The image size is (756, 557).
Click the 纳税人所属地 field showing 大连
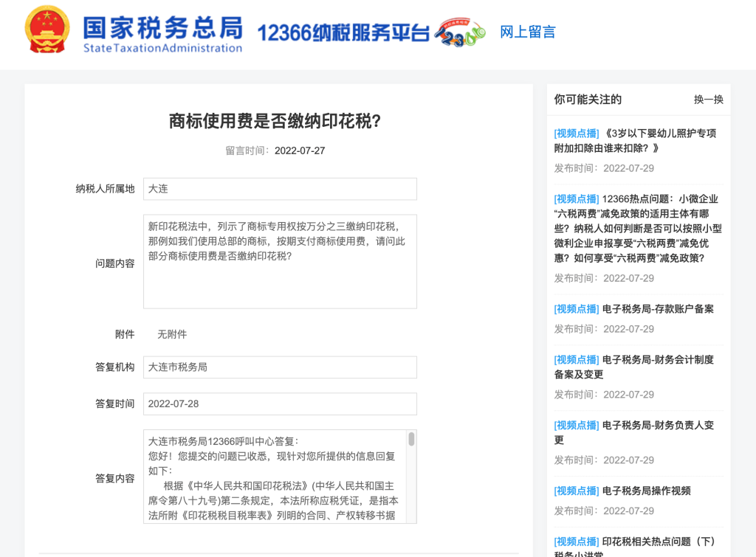[279, 189]
